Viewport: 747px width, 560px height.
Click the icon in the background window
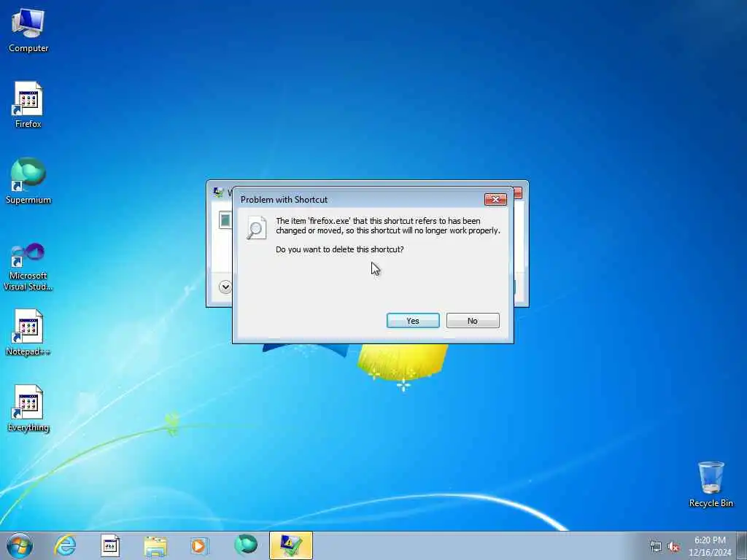pyautogui.click(x=225, y=220)
